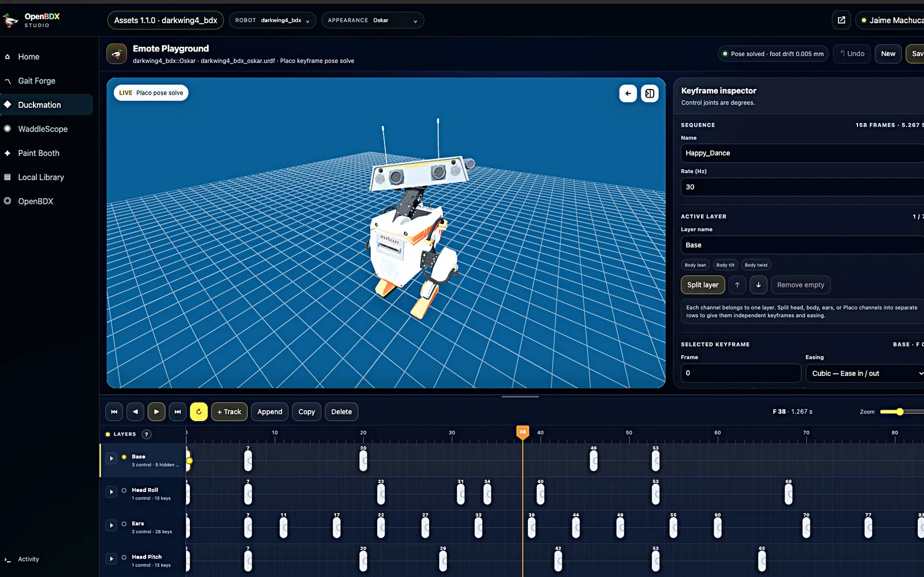
Task: Click the Split layer button
Action: [703, 285]
